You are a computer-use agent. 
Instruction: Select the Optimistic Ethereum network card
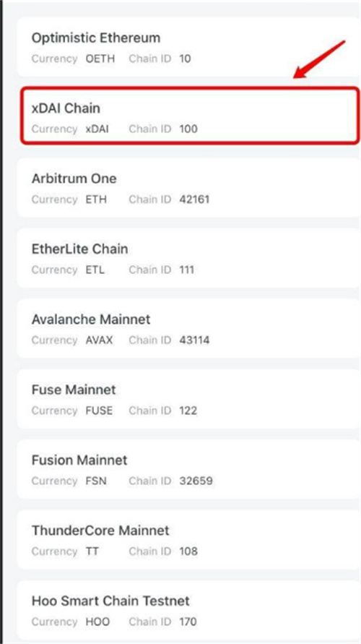pyautogui.click(x=188, y=47)
